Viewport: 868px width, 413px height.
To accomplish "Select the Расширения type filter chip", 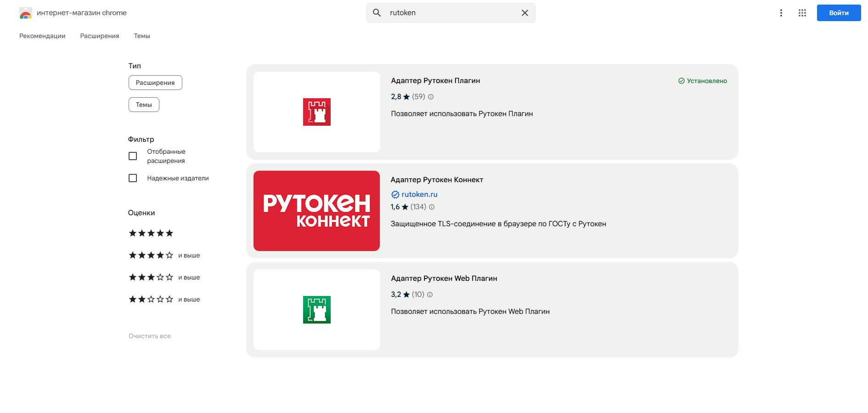I will [155, 83].
